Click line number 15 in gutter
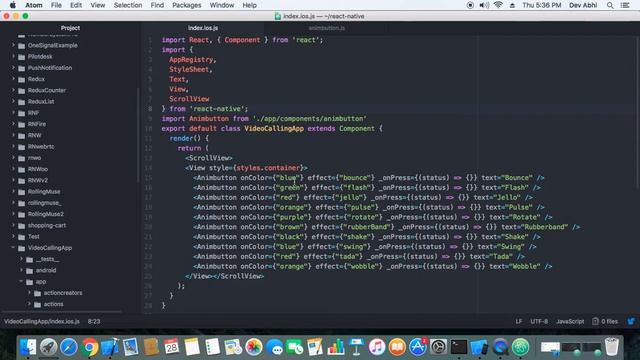The image size is (640, 360). tap(148, 178)
